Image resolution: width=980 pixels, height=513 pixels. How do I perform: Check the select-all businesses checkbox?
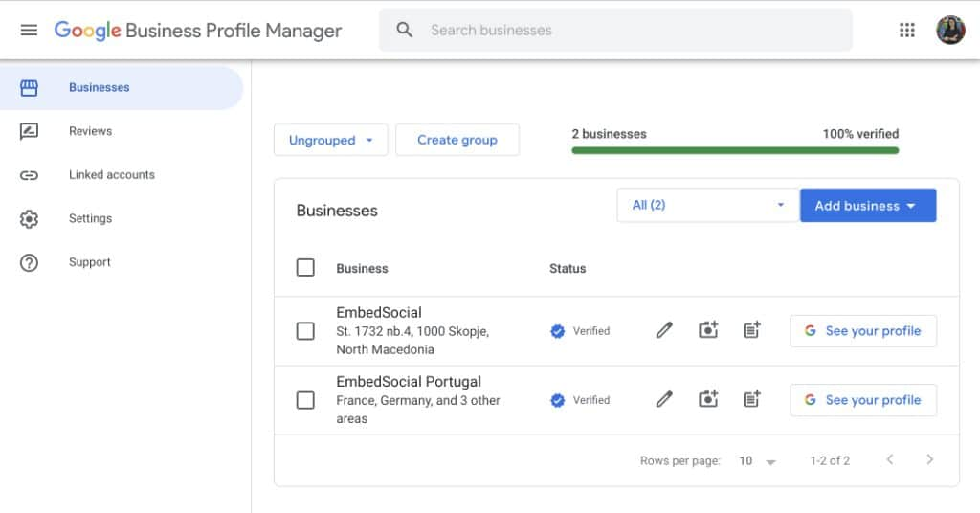pyautogui.click(x=305, y=268)
